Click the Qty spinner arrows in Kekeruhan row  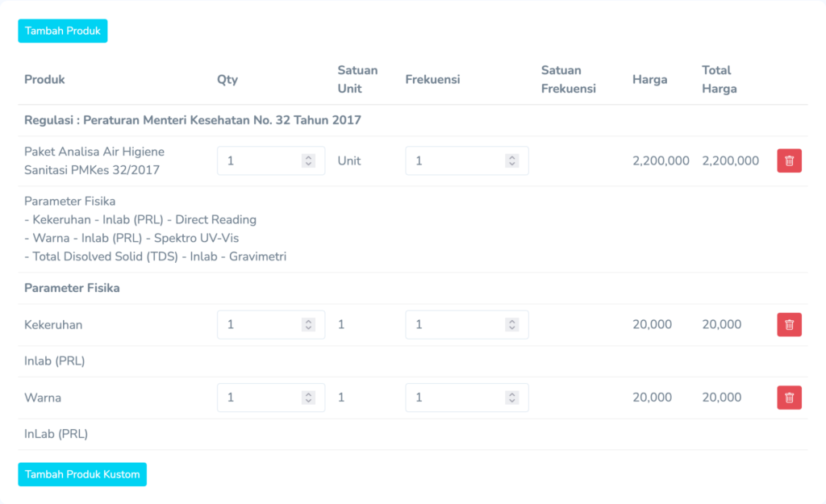point(308,324)
